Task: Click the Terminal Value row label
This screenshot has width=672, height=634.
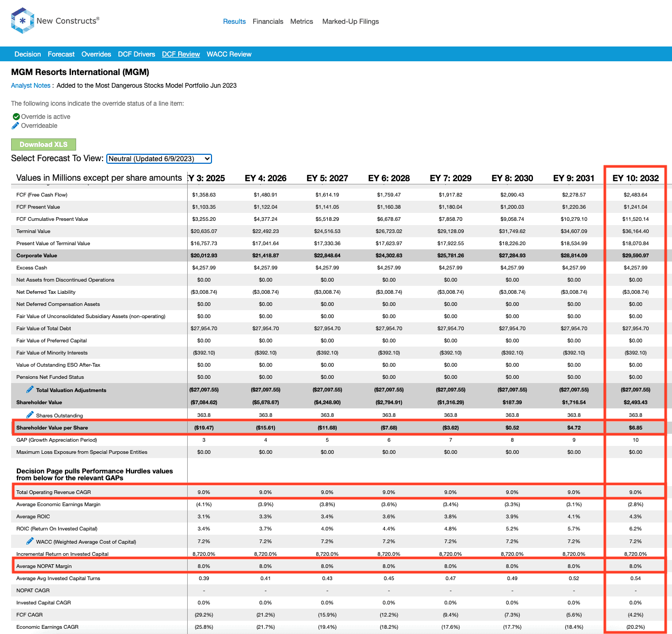Action: click(x=33, y=231)
